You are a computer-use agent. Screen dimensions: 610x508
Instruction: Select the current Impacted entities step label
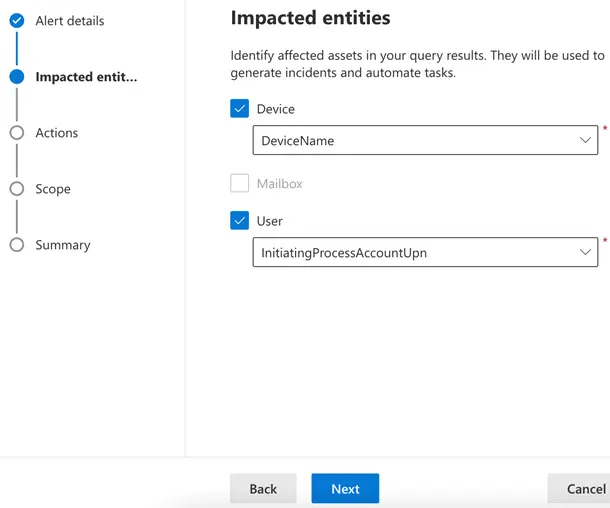[86, 77]
